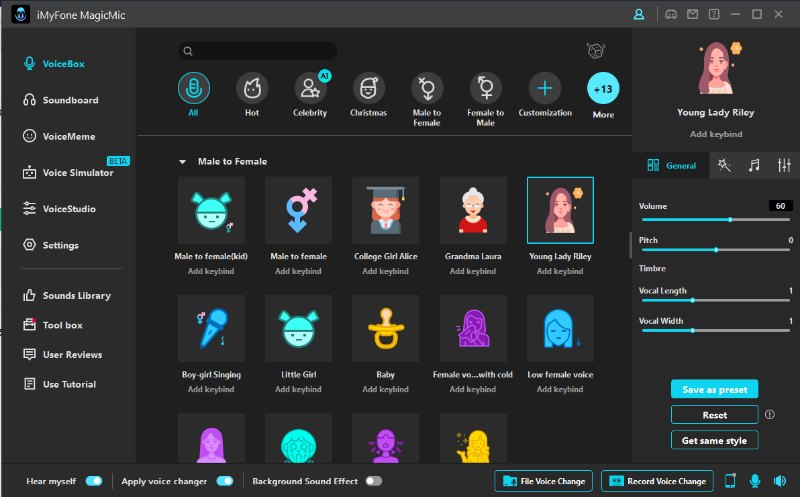Viewport: 800px width, 497px height.
Task: Select the Baby pacifier voice
Action: tap(386, 328)
